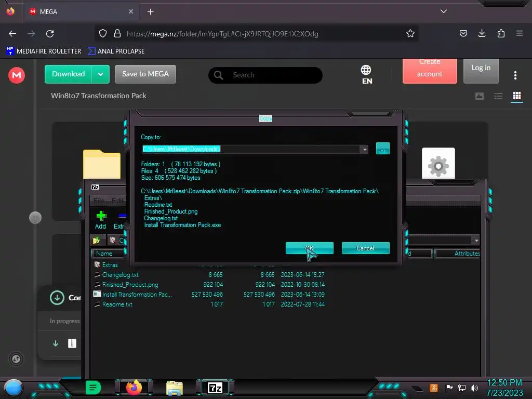Viewport: 532px width, 399px height.
Task: Go forward in browser
Action: click(31, 34)
